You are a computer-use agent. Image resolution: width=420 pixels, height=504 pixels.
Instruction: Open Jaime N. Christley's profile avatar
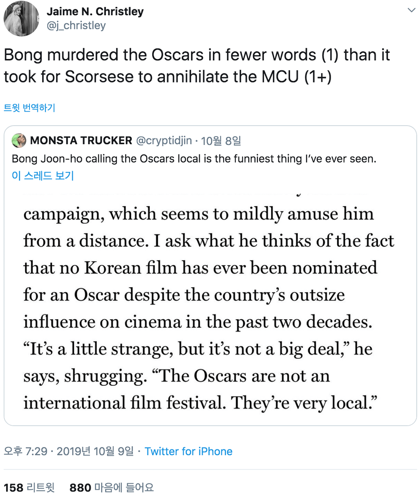21,19
